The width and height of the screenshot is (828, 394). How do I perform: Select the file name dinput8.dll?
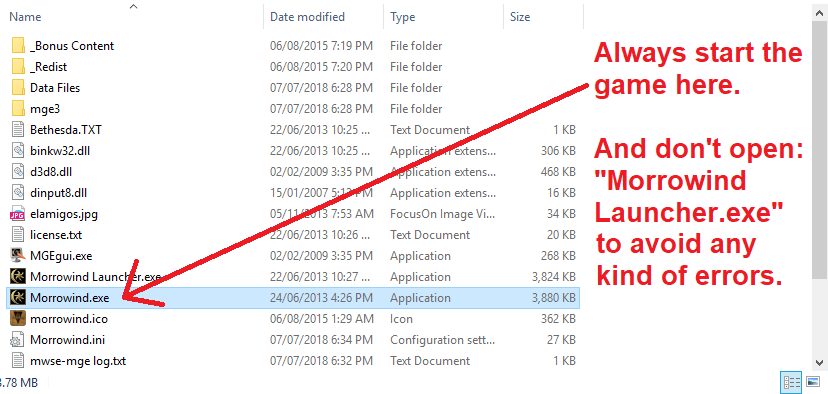click(x=58, y=193)
